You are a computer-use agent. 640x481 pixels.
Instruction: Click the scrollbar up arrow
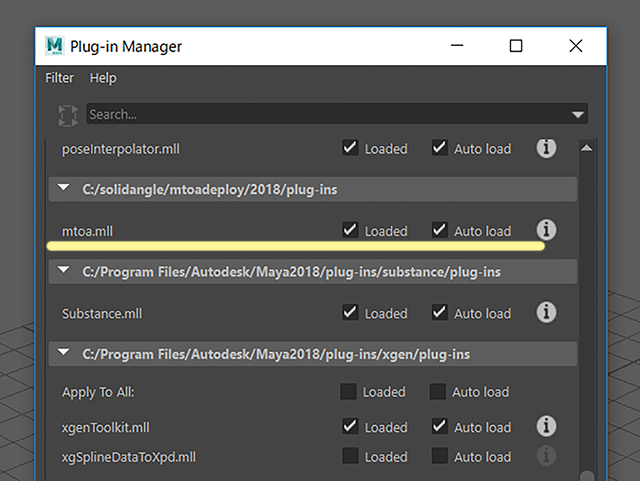click(587, 148)
